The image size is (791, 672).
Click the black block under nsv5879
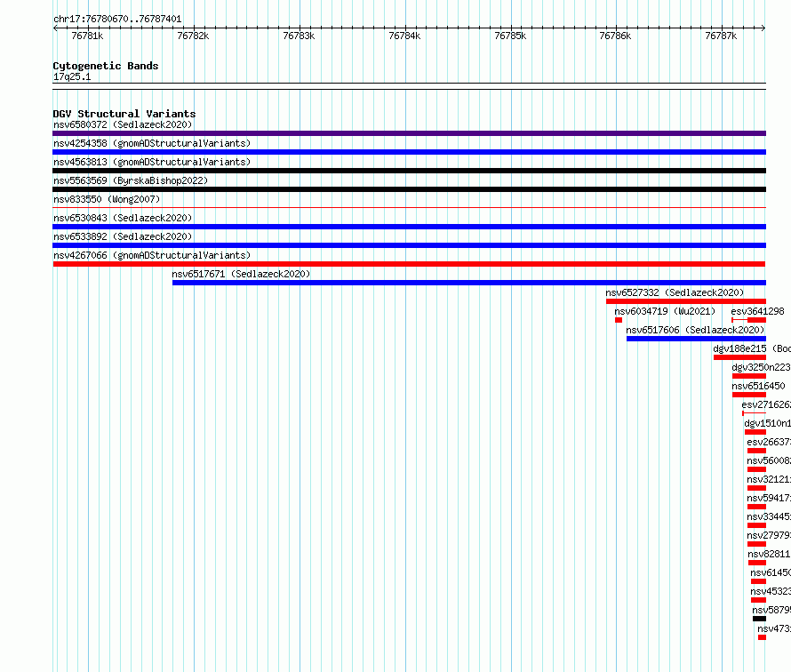[759, 619]
